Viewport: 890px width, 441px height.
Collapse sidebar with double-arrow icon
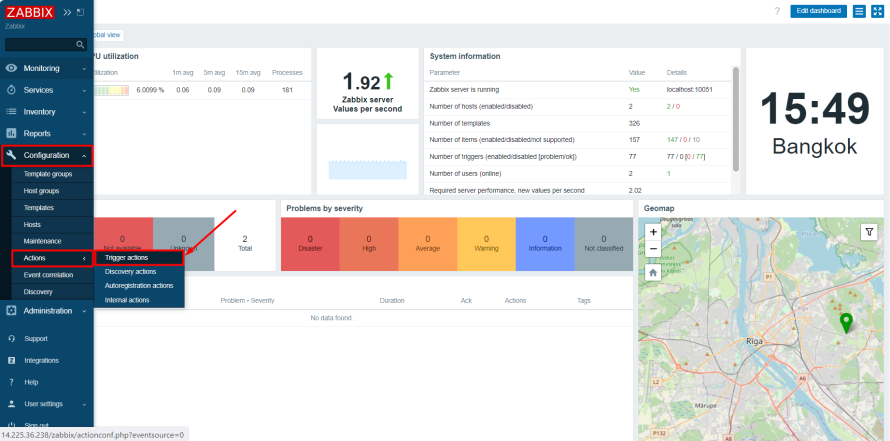(67, 12)
